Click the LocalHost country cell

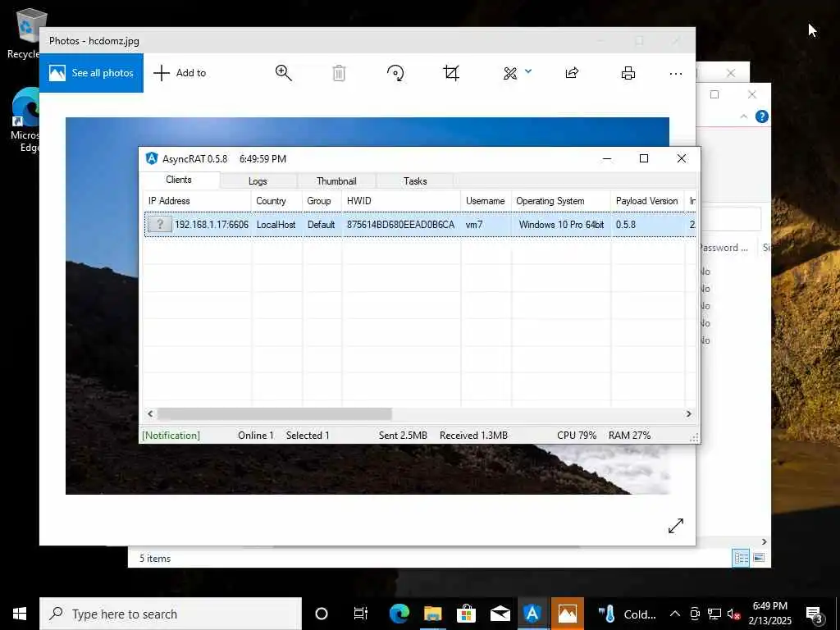point(276,225)
